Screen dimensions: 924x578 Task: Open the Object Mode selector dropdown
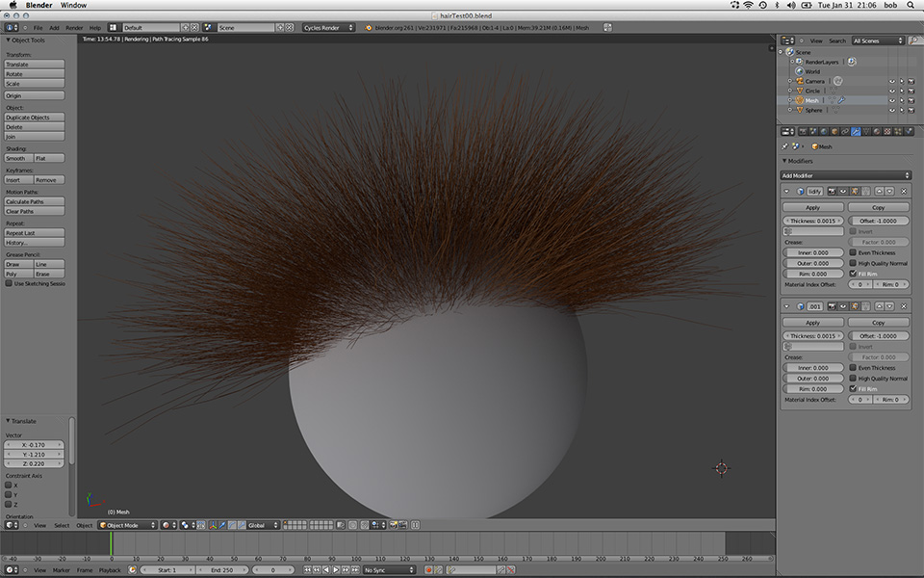127,525
